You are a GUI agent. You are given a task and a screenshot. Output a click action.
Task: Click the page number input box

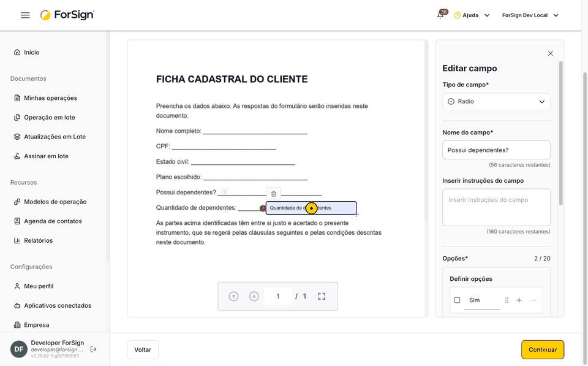click(278, 297)
